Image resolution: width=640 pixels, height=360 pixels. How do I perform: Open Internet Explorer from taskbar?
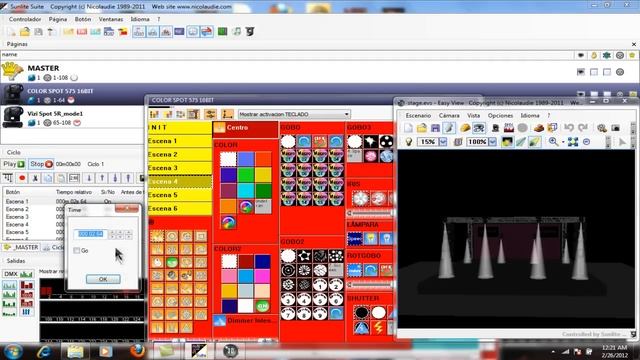click(x=44, y=351)
